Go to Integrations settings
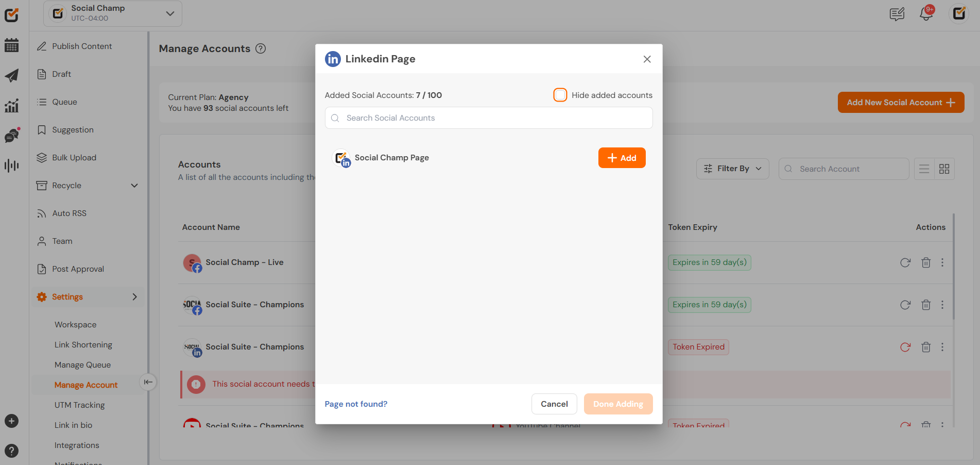The height and width of the screenshot is (465, 980). point(77,445)
